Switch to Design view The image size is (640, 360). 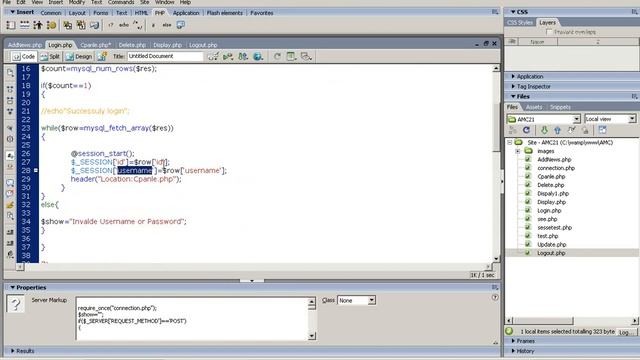pyautogui.click(x=79, y=56)
